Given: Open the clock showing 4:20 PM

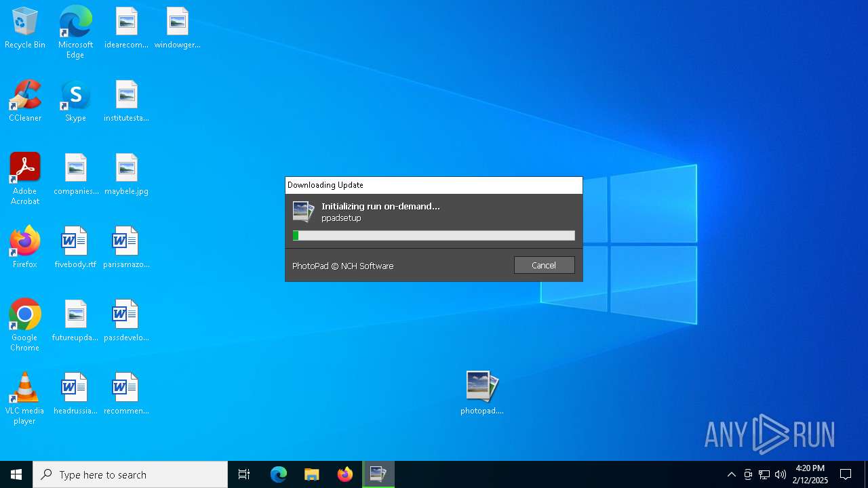Looking at the screenshot, I should (810, 474).
